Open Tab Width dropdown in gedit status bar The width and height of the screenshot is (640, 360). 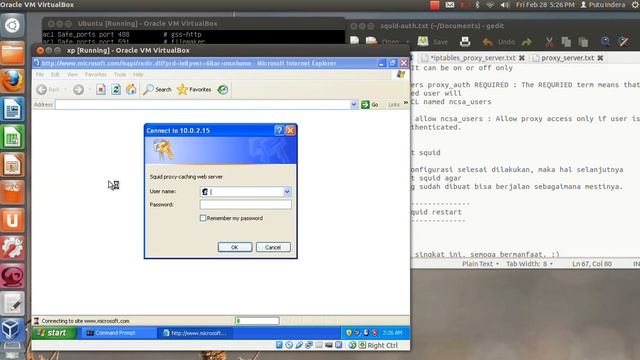[529, 264]
